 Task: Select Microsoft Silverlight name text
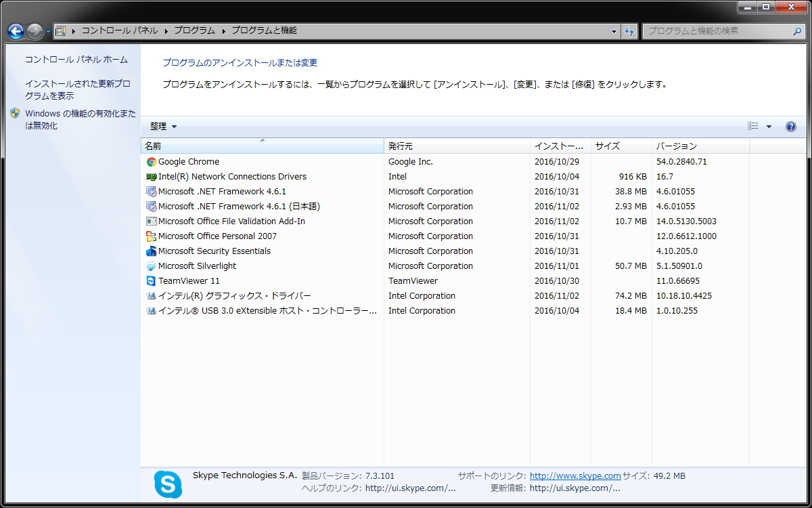pos(197,266)
